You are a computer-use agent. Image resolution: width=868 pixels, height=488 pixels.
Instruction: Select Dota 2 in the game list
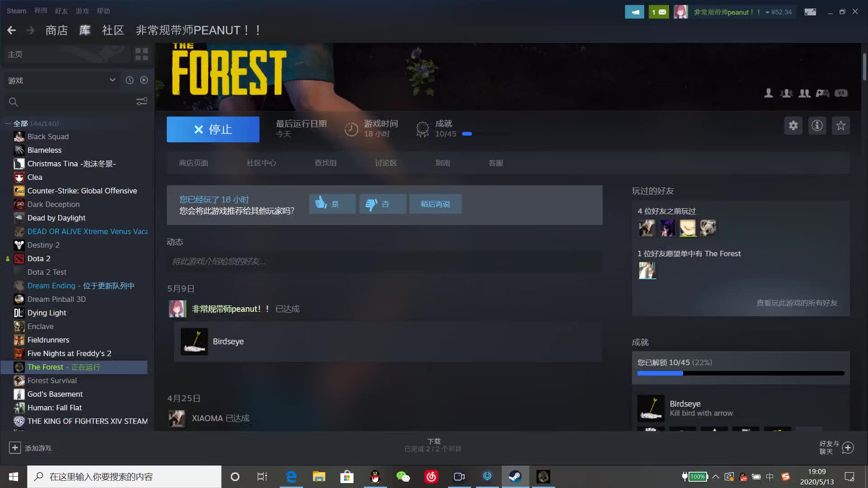coord(39,258)
